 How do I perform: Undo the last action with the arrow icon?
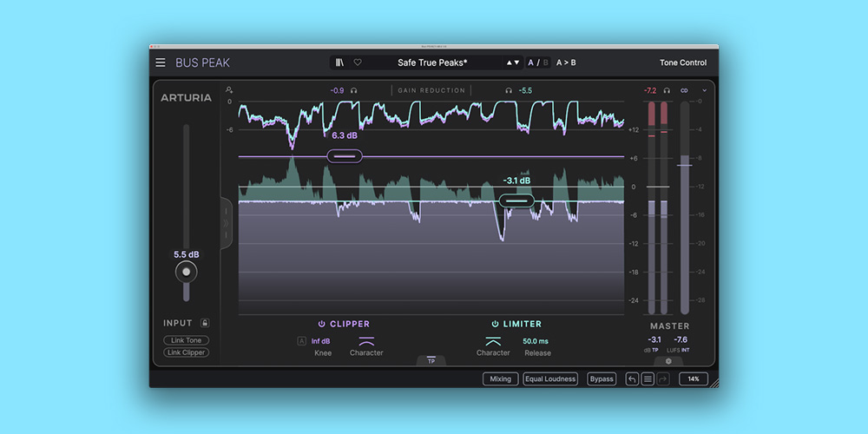[632, 379]
